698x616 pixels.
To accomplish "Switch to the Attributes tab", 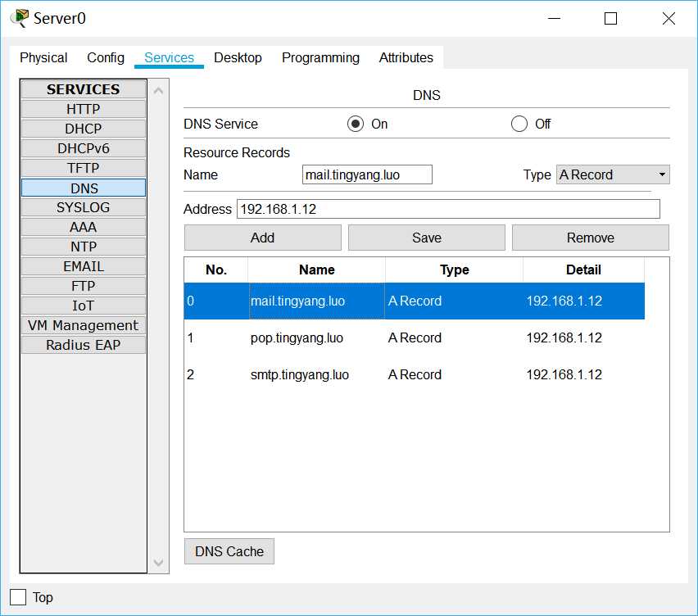I will click(406, 57).
